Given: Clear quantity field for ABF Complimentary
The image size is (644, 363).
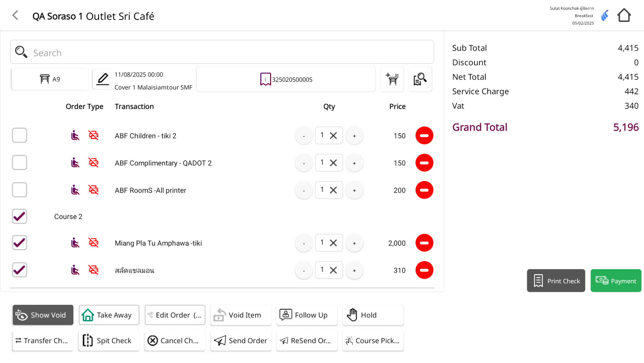Looking at the screenshot, I should pos(333,163).
